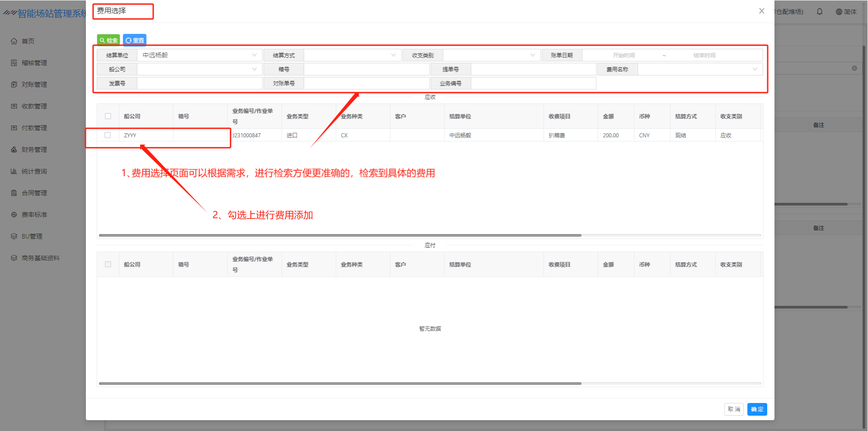Click horizontal scrollbar under 应收 table
The image size is (868, 431).
click(340, 235)
